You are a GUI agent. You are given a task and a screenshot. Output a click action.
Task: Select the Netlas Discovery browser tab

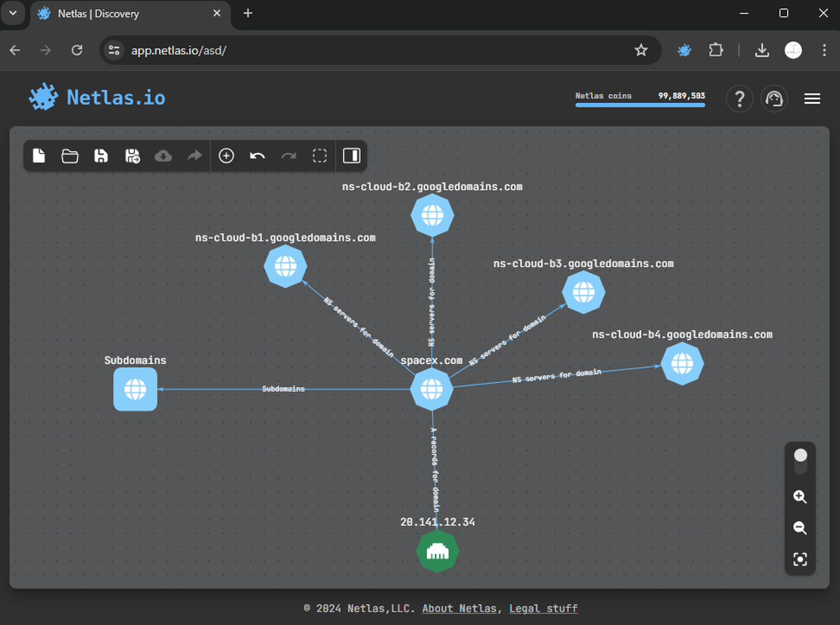pos(121,14)
